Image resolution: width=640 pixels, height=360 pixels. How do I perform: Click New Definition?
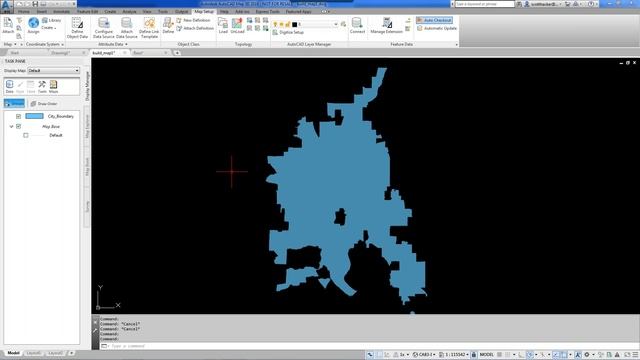pos(193,20)
